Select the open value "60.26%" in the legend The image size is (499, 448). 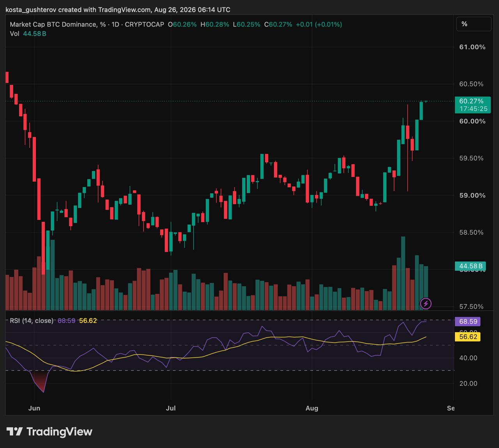click(185, 24)
